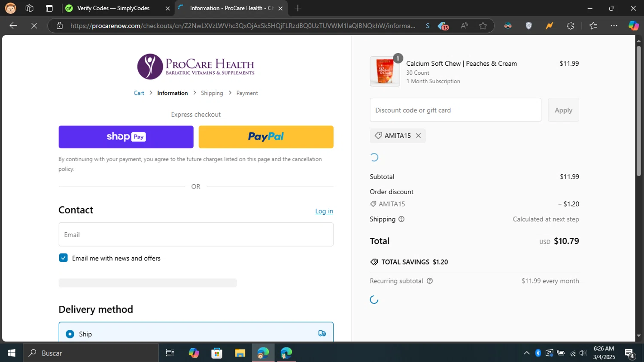Screen dimensions: 644x362
Task: Close the ProCare Health tab
Action: click(280, 8)
